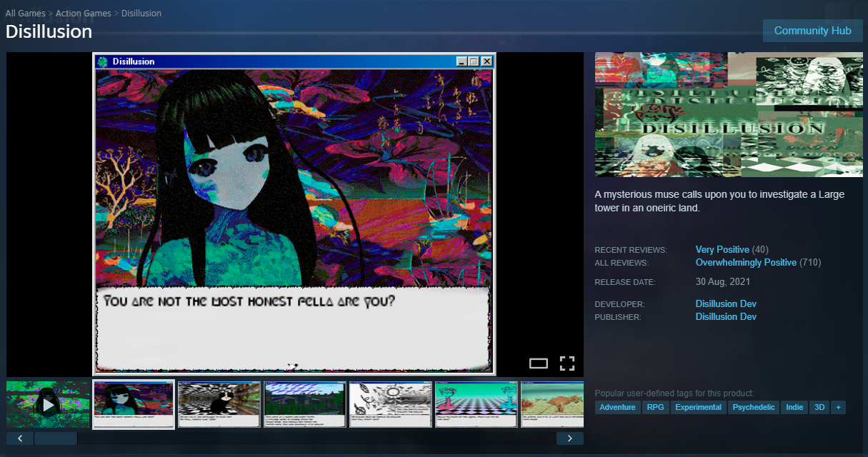868x457 pixels.
Task: Toggle theater mode icon on screenshot
Action: (x=539, y=363)
